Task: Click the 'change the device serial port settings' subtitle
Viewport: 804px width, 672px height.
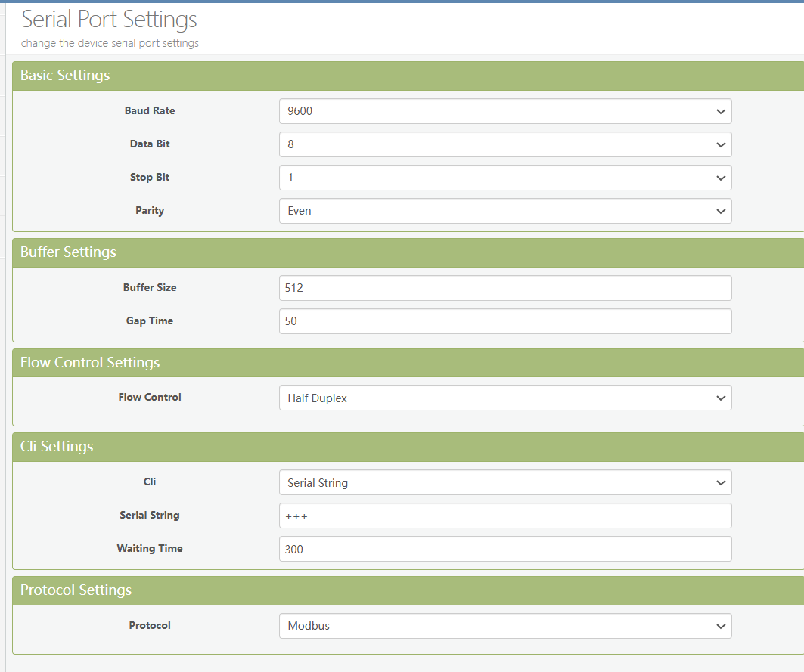Action: pos(110,43)
